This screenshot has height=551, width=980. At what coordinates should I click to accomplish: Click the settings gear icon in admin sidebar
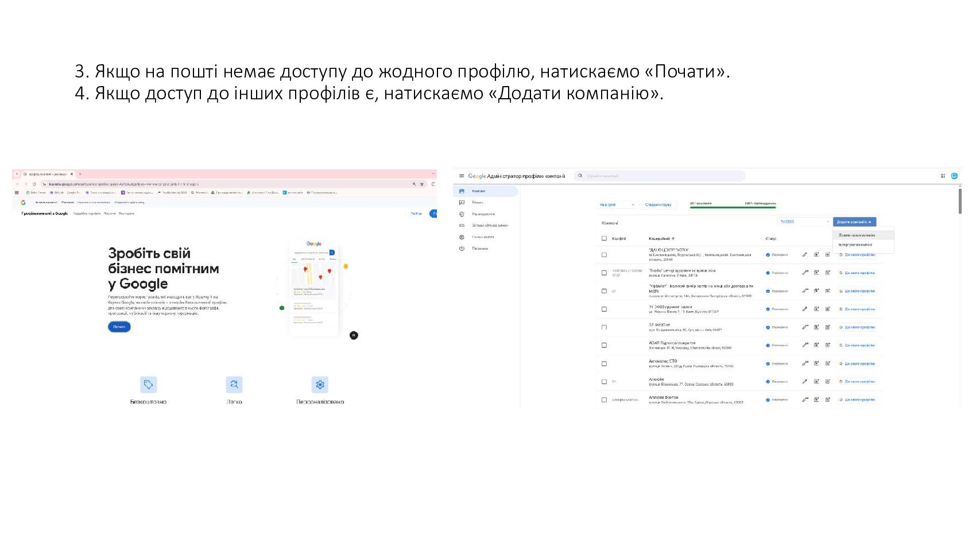[x=462, y=237]
